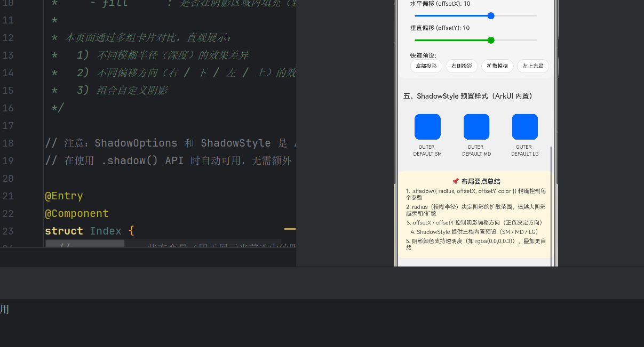This screenshot has width=644, height=347.
Task: Click the OUTER_DEFAULT_SM caption label
Action: pos(427,150)
